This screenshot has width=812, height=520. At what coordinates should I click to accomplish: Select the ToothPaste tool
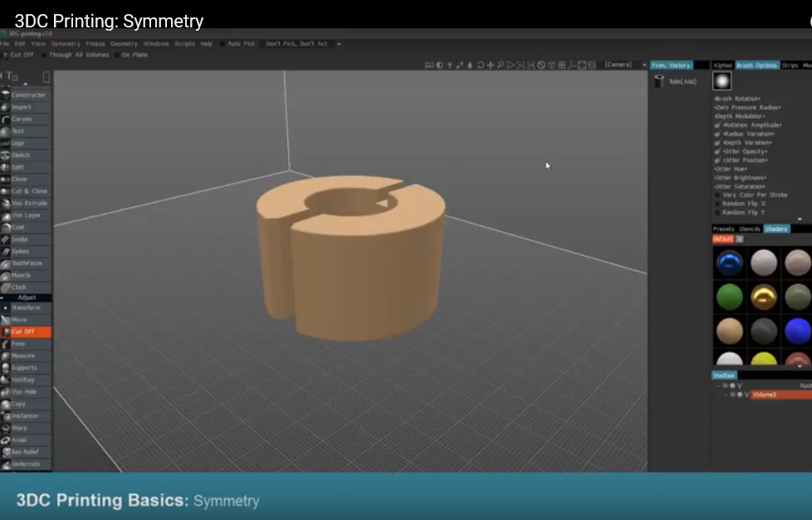click(x=26, y=263)
